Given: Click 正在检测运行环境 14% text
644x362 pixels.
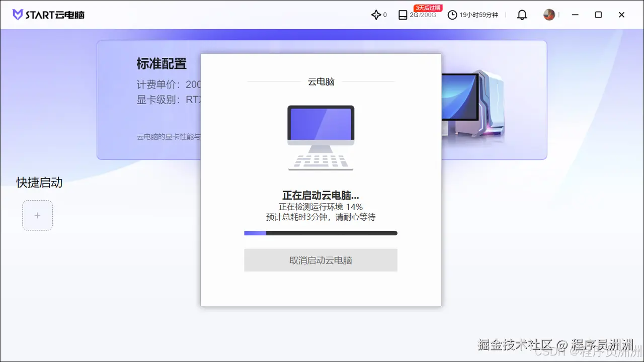Looking at the screenshot, I should [320, 207].
